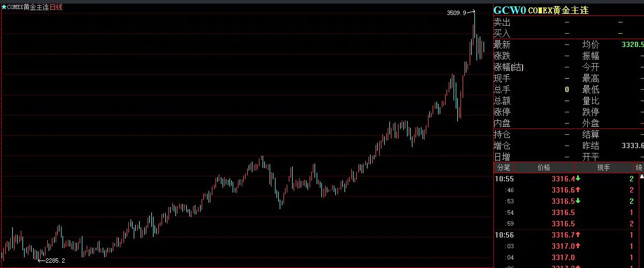Image resolution: width=644 pixels, height=268 pixels.
Task: Click the 现手 column header
Action: tap(603, 167)
